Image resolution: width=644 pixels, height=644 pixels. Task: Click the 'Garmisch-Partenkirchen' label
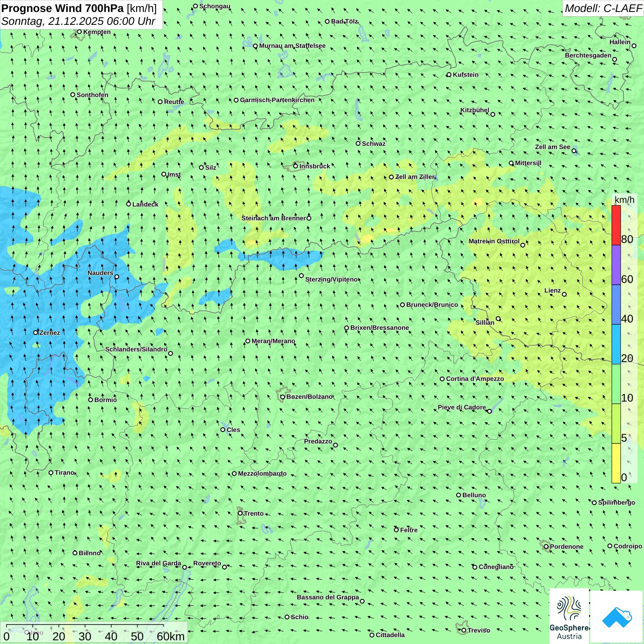pyautogui.click(x=277, y=100)
